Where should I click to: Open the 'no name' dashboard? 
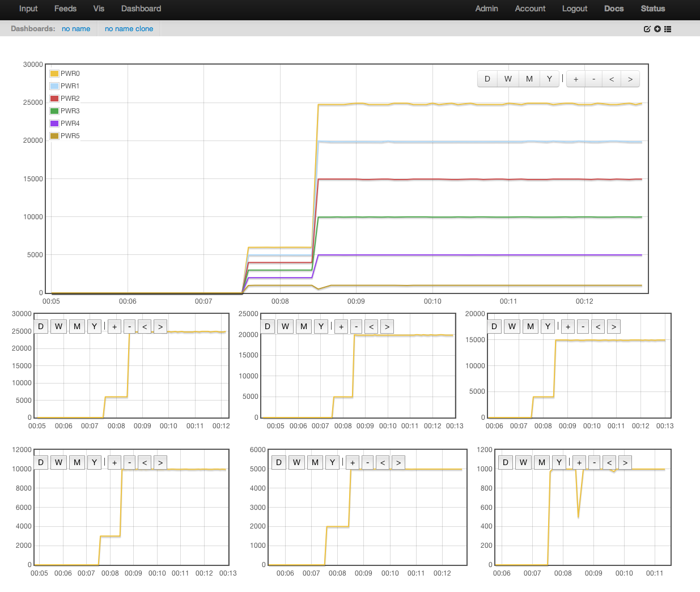pyautogui.click(x=75, y=29)
